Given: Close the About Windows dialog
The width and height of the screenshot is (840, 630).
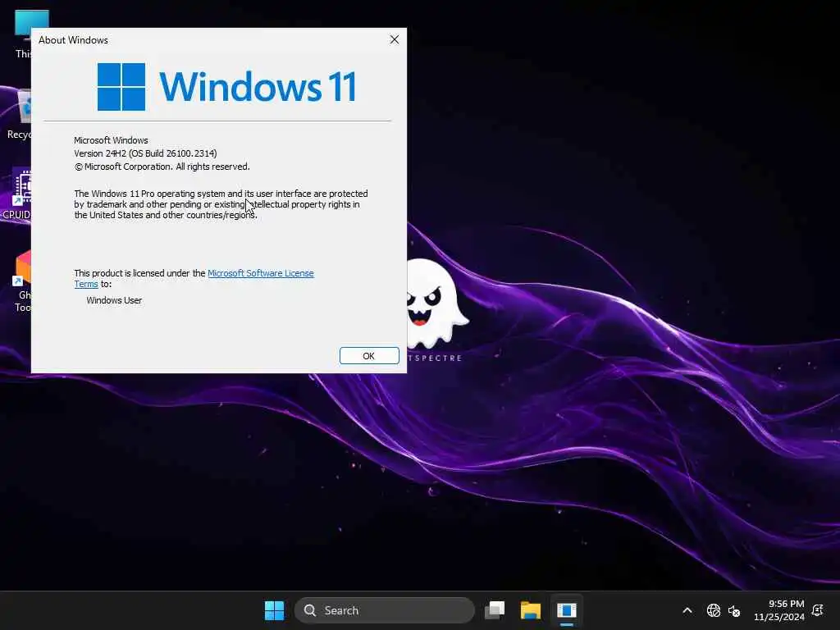Looking at the screenshot, I should (395, 39).
